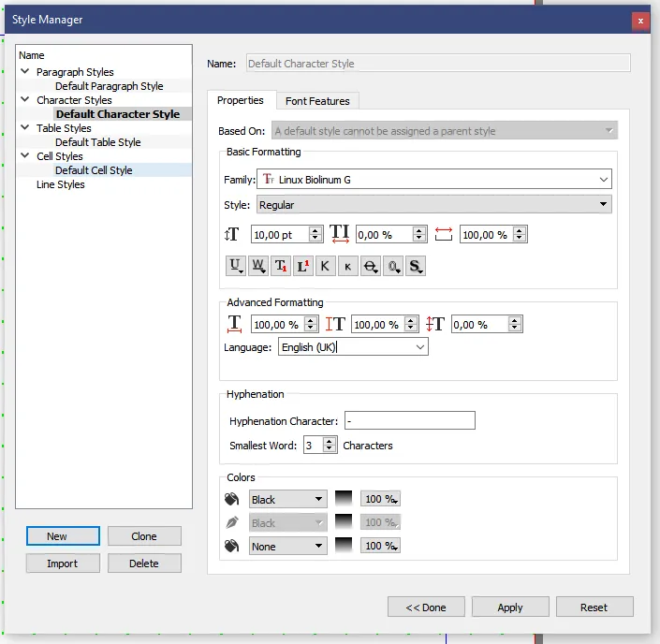Click the tracking icon
The width and height of the screenshot is (660, 644).
[339, 234]
